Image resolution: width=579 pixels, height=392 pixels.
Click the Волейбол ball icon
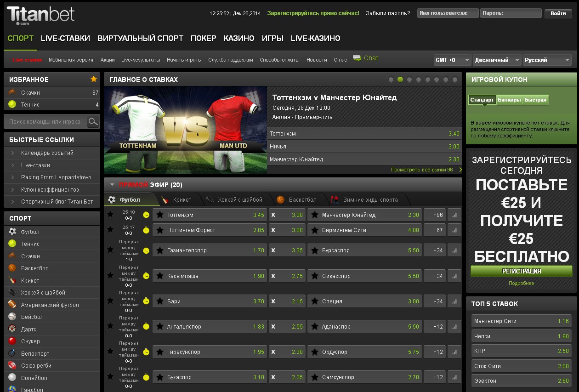point(12,378)
